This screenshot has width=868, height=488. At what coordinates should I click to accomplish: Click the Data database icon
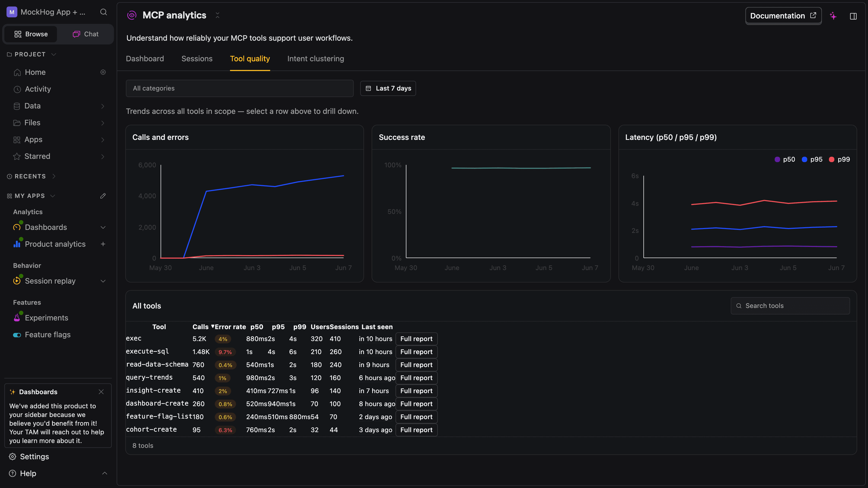click(17, 106)
